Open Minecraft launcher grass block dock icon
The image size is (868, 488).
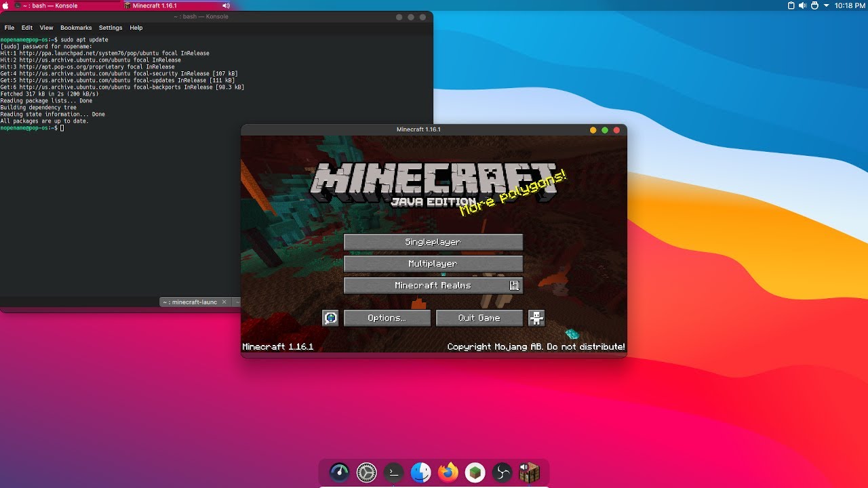coord(475,472)
